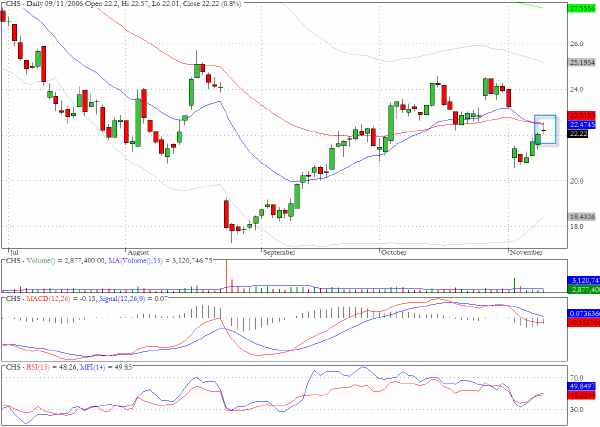Image resolution: width=600 pixels, height=427 pixels.
Task: Click the August label on time axis
Action: coord(138,253)
